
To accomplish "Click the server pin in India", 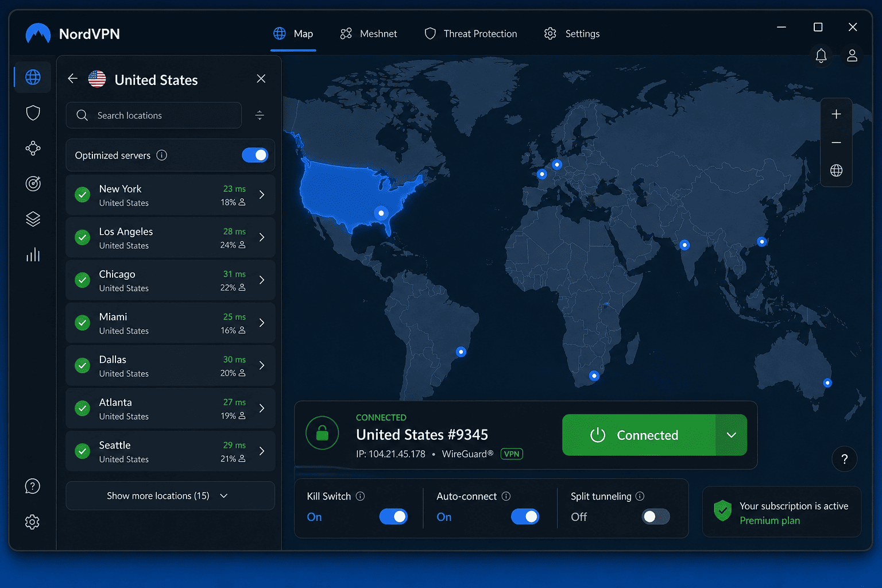I will (x=684, y=245).
